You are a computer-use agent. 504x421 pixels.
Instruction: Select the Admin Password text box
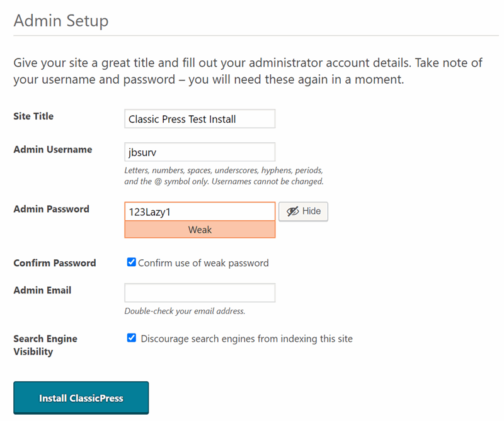[200, 211]
